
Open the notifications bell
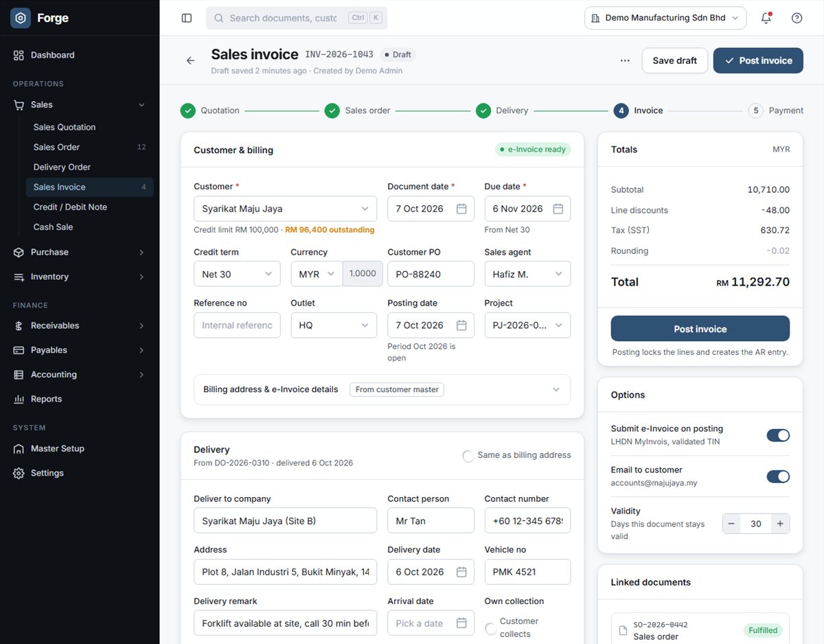[766, 18]
